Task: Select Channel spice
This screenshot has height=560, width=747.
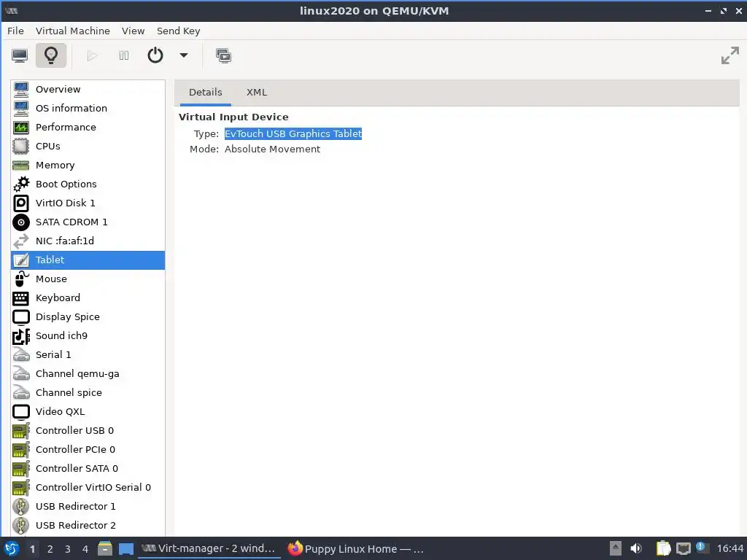Action: coord(88,392)
